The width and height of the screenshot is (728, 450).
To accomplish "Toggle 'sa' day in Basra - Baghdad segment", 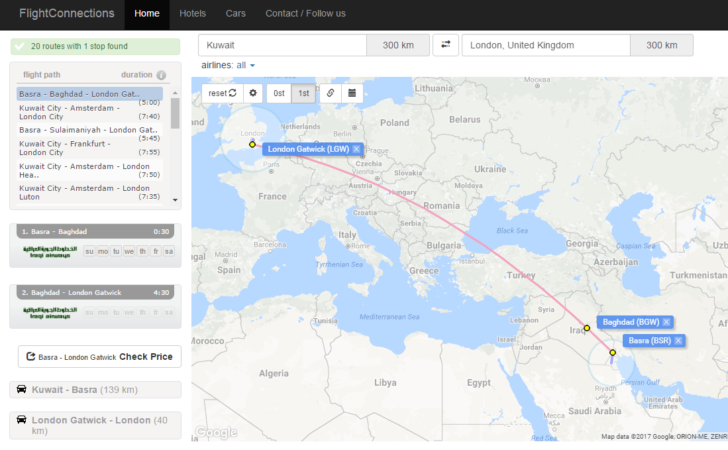I will pyautogui.click(x=169, y=251).
